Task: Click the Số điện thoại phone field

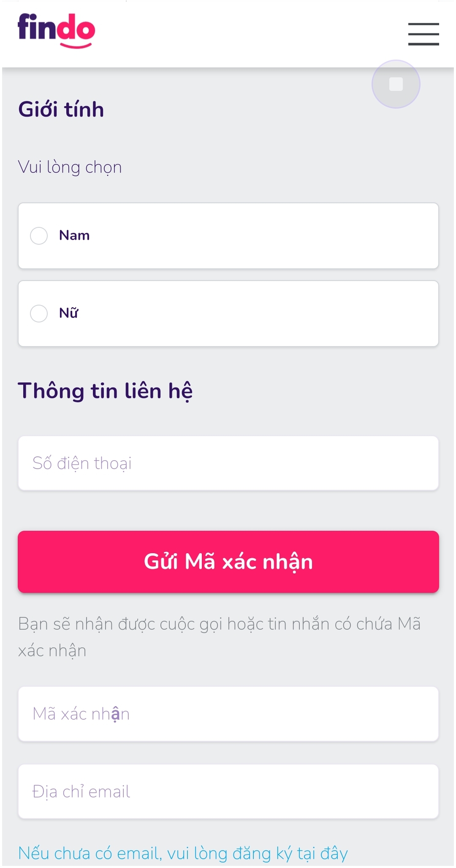Action: coord(228,463)
